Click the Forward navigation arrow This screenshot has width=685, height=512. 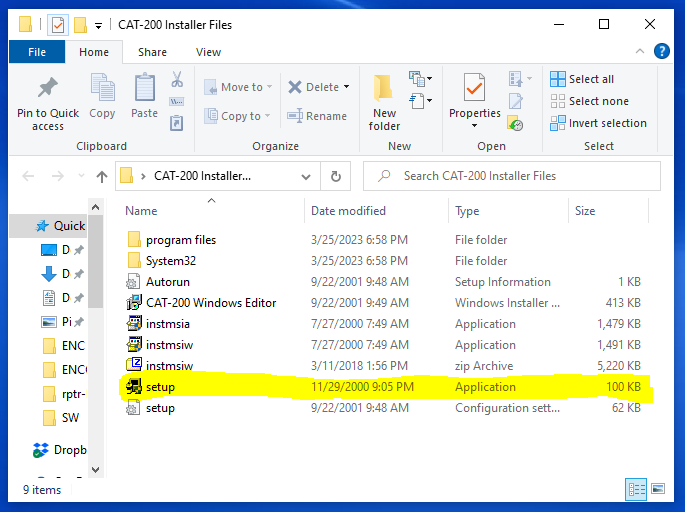click(x=58, y=176)
